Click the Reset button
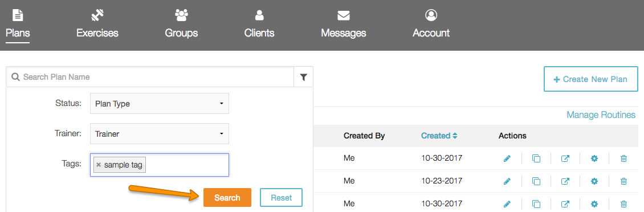The height and width of the screenshot is (212, 644). click(x=282, y=198)
